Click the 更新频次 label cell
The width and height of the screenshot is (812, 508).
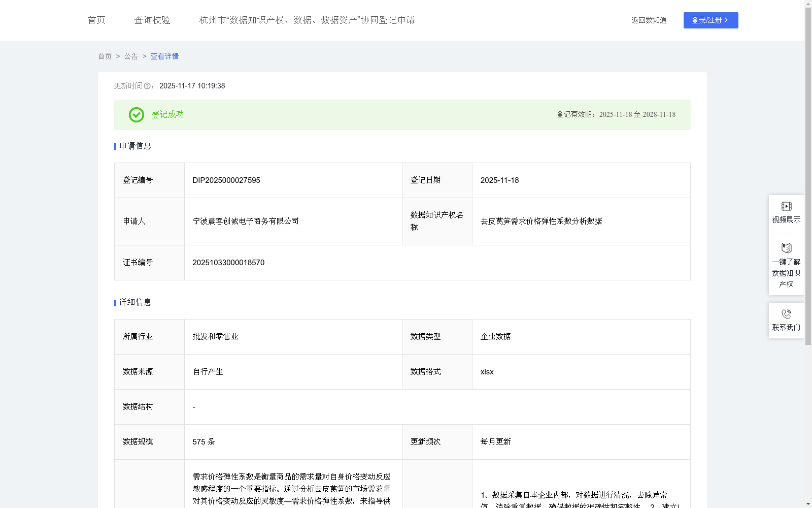437,442
